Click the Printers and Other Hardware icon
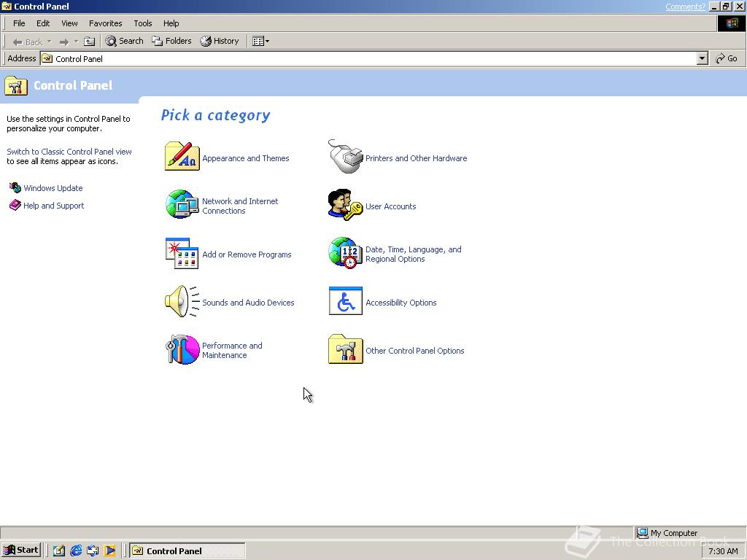Screen dimensions: 747x560 tap(345, 156)
